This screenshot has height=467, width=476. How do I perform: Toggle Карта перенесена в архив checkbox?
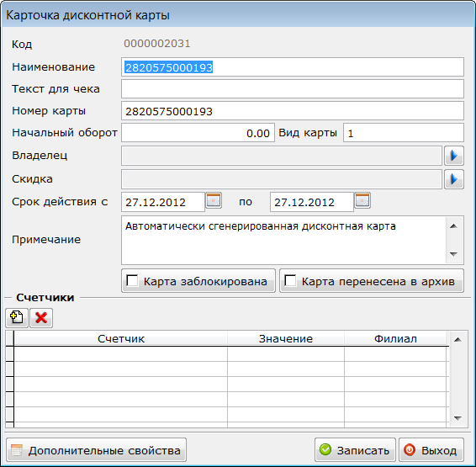click(x=290, y=280)
